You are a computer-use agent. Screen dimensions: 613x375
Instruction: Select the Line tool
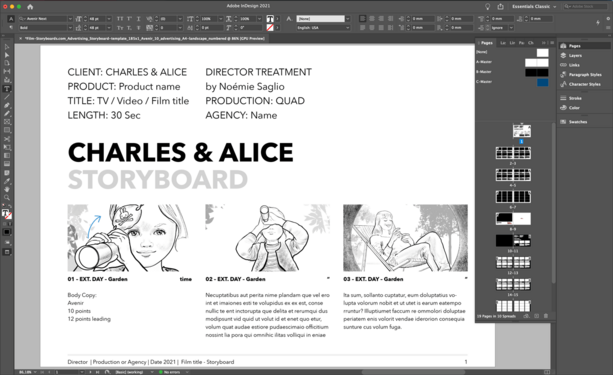[7, 97]
